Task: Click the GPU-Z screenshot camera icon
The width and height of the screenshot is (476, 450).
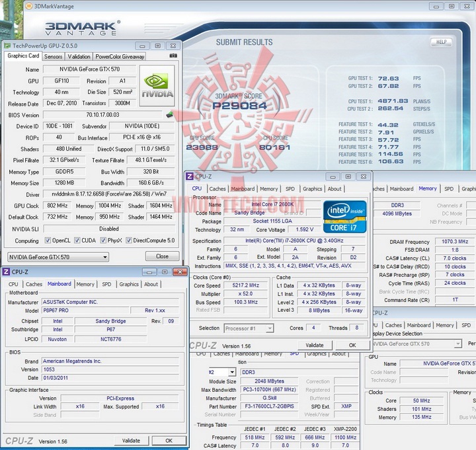Action: pyautogui.click(x=173, y=56)
